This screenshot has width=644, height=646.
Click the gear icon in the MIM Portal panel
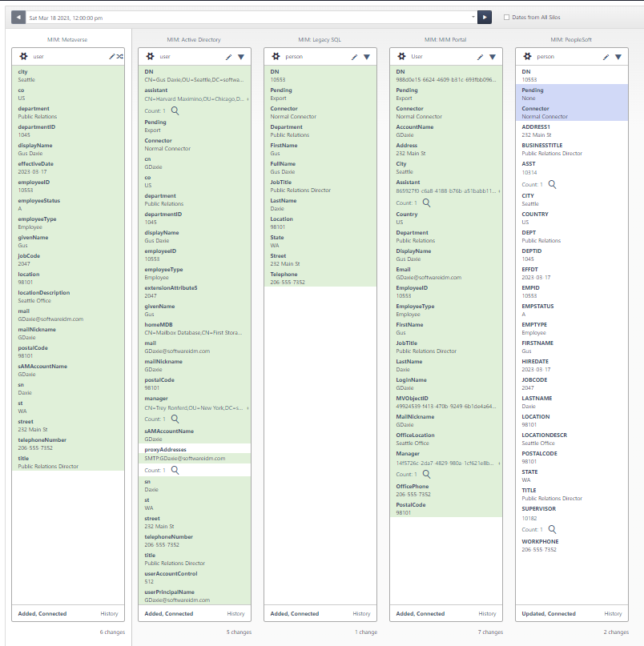[401, 57]
